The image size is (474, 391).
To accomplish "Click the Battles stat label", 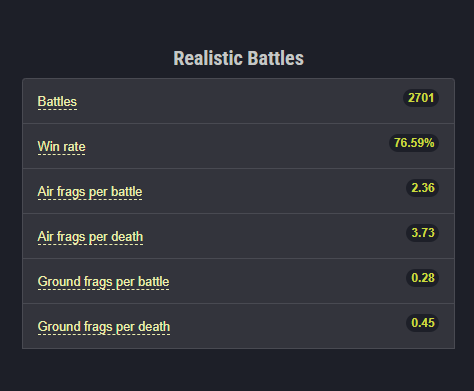I will [57, 102].
